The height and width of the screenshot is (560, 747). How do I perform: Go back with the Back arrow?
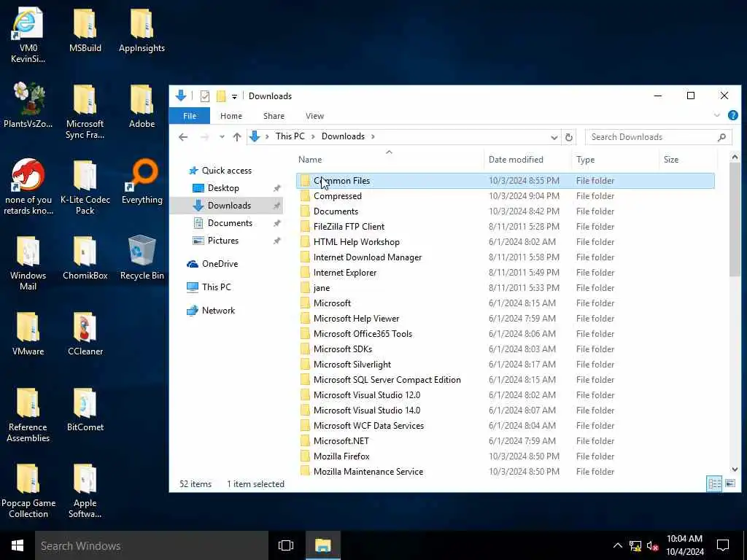183,137
